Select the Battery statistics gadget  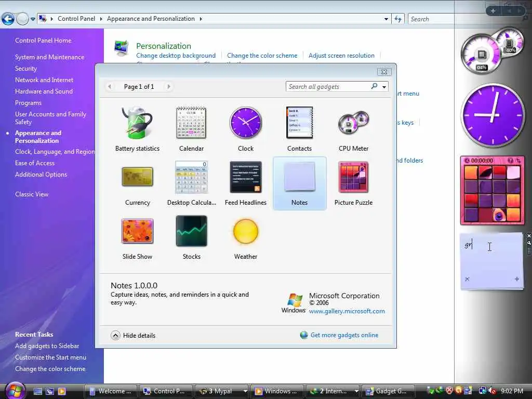(137, 129)
